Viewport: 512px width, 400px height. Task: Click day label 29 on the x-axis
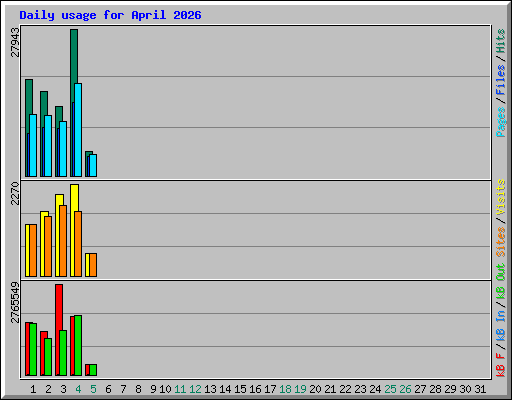(450, 389)
